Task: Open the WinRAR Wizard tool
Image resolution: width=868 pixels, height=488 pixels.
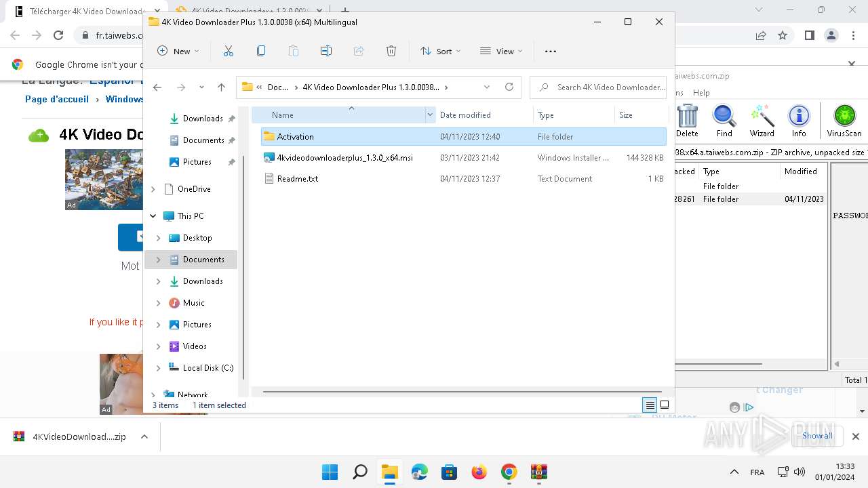Action: point(762,121)
